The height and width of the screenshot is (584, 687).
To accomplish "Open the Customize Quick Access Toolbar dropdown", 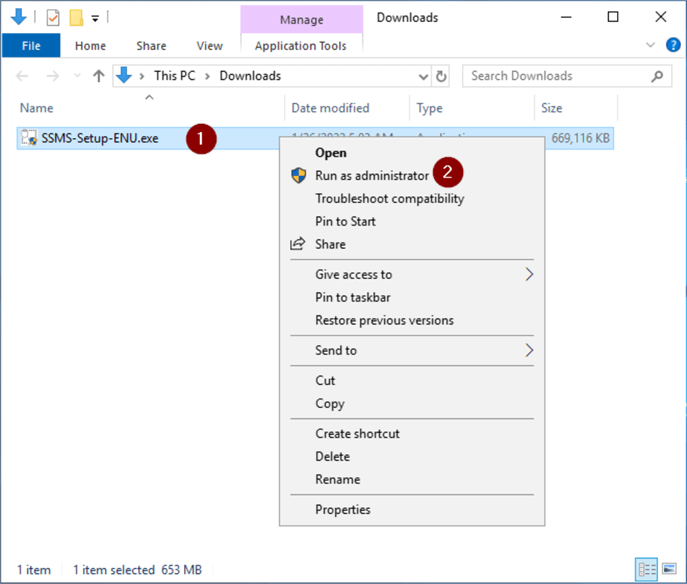I will click(95, 18).
